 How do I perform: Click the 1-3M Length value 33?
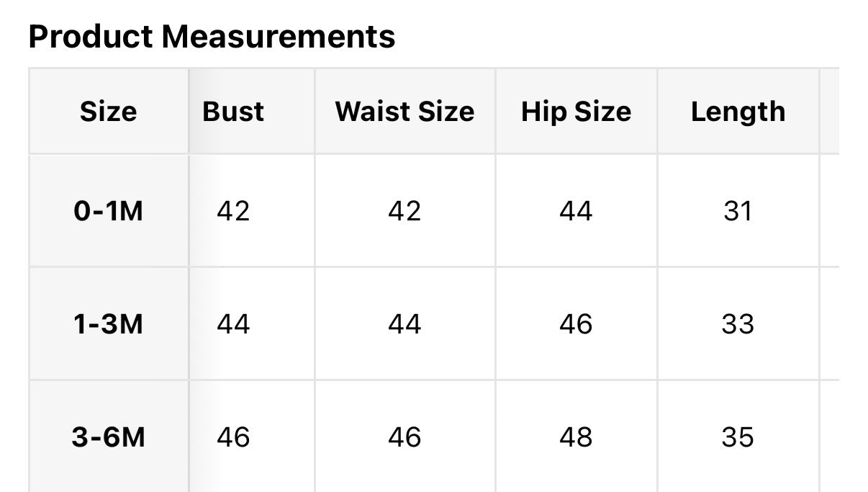point(738,324)
